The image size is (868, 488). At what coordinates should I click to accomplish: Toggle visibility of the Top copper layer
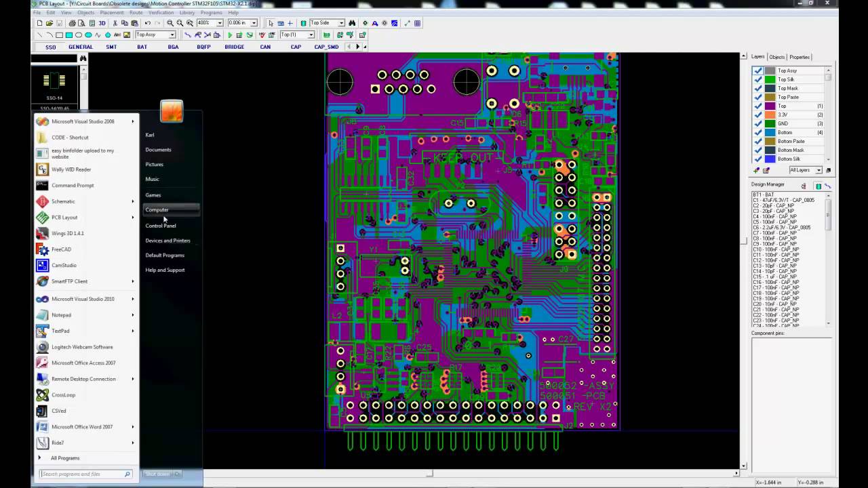[758, 106]
